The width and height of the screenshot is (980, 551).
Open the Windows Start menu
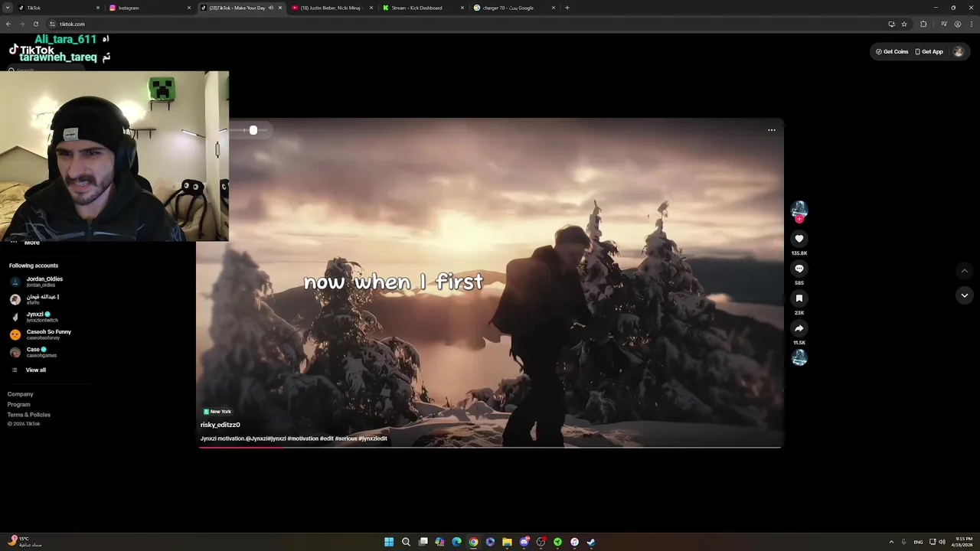(389, 542)
